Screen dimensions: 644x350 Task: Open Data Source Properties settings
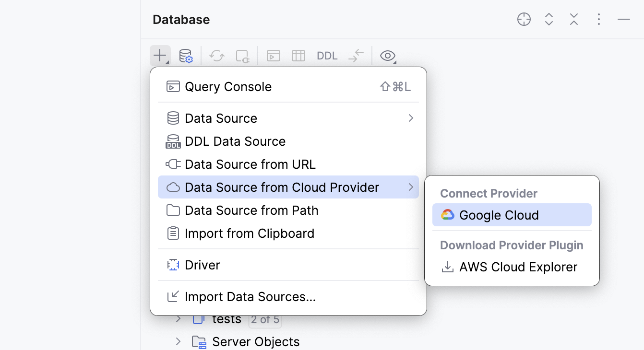tap(186, 55)
